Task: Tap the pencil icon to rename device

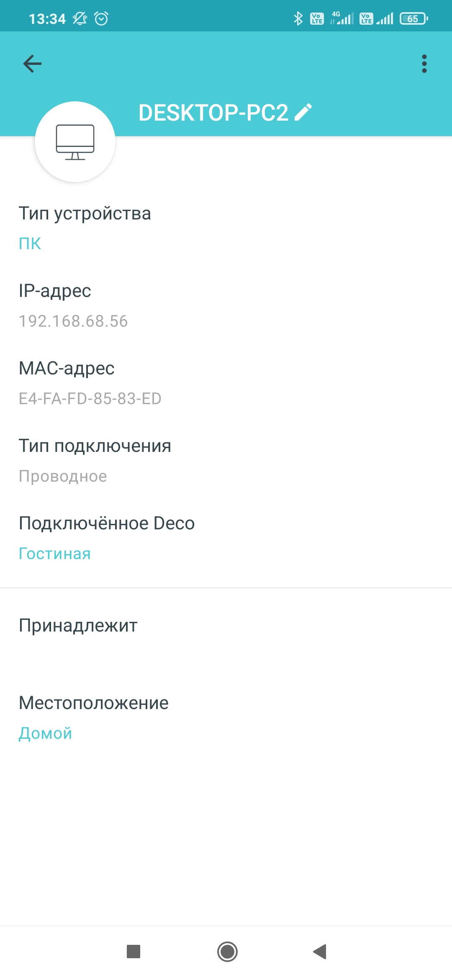Action: point(303,112)
